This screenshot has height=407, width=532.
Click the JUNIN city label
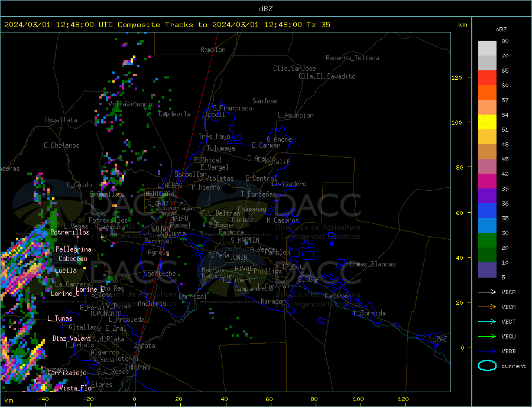239,258
